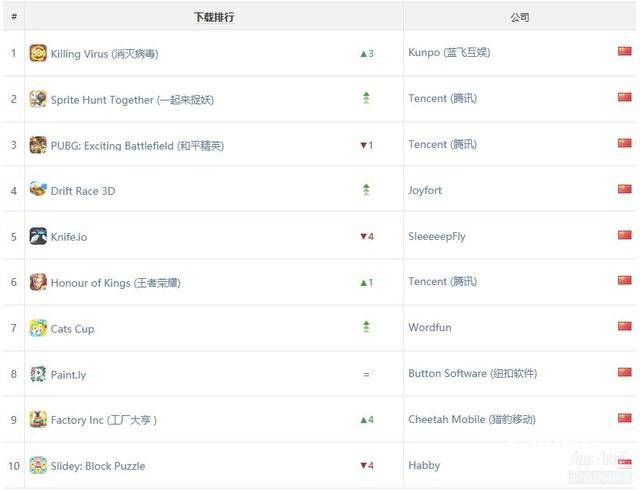Click the China flag in the Joyfort row
Viewport: 640px width, 490px height.
pos(624,189)
